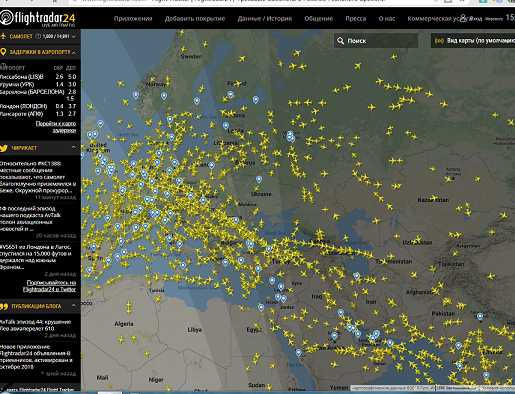
Task: Open the Коммерческая услуга menu
Action: (x=437, y=19)
